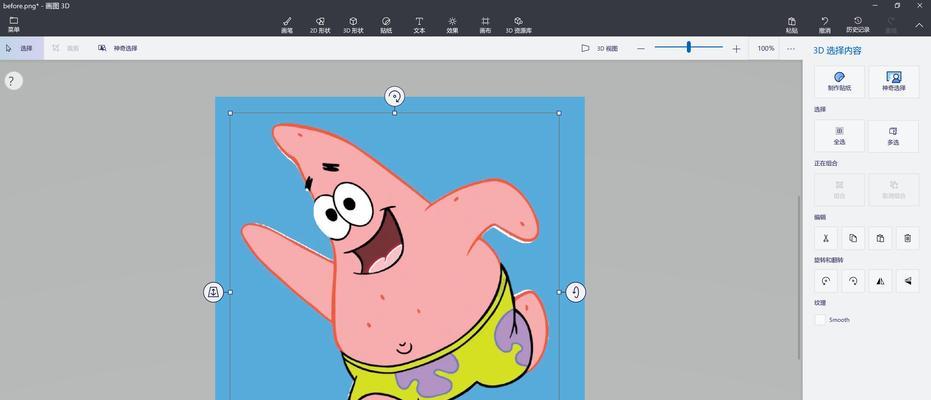Click the right side rotation handle
The height and width of the screenshot is (400, 931).
[x=575, y=291]
